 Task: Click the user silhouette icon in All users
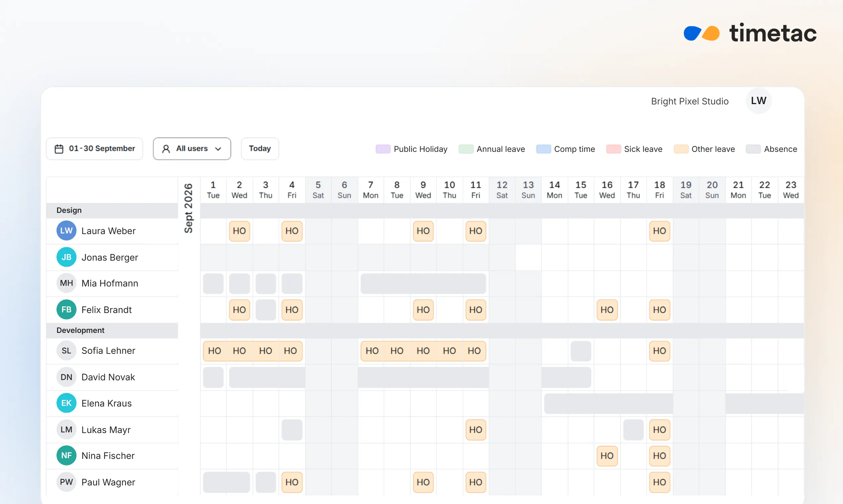166,149
